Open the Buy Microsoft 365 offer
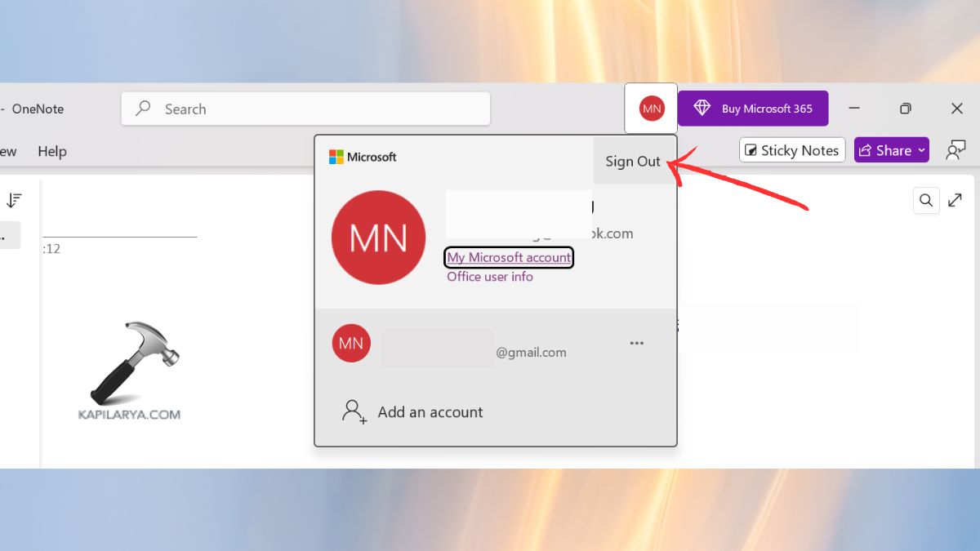This screenshot has width=980, height=551. coord(753,109)
